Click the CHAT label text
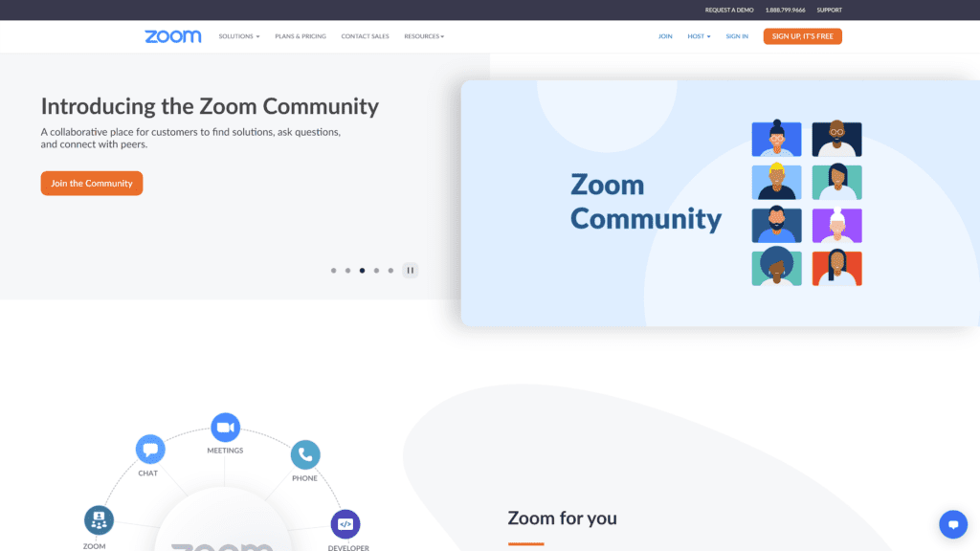Viewport: 980px width, 551px height. [x=148, y=474]
